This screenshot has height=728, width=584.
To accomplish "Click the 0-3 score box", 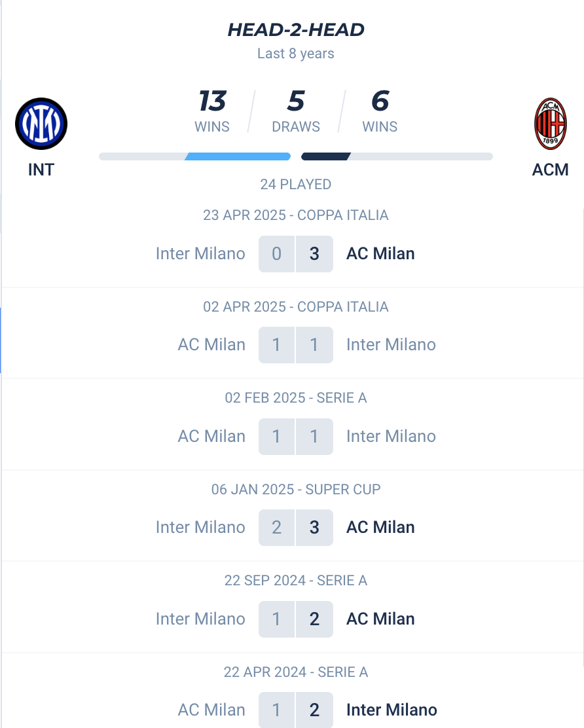I will (296, 254).
